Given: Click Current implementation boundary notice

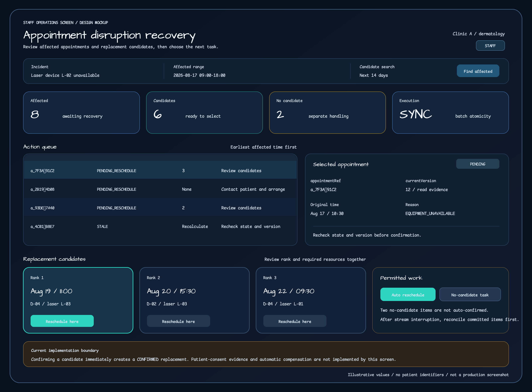Looking at the screenshot, I should (266, 354).
